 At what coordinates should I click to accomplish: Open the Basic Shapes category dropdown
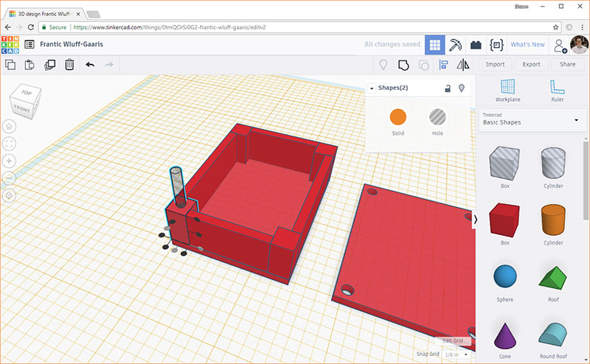click(575, 119)
